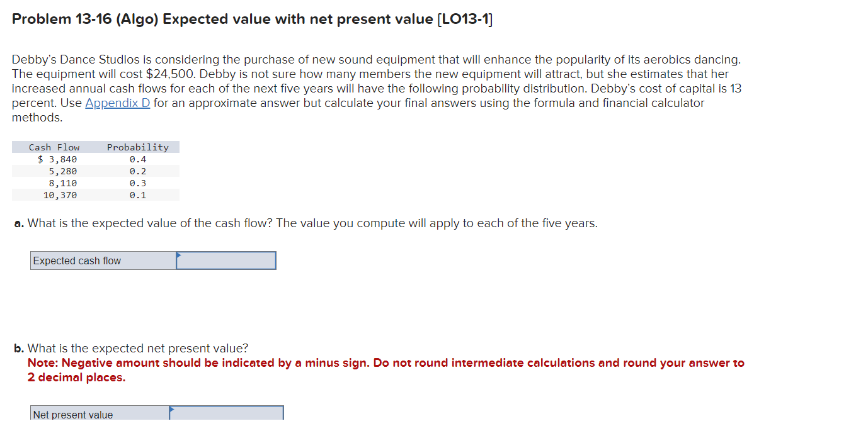Select the Cash Flow column header
This screenshot has width=868, height=426.
[x=54, y=147]
